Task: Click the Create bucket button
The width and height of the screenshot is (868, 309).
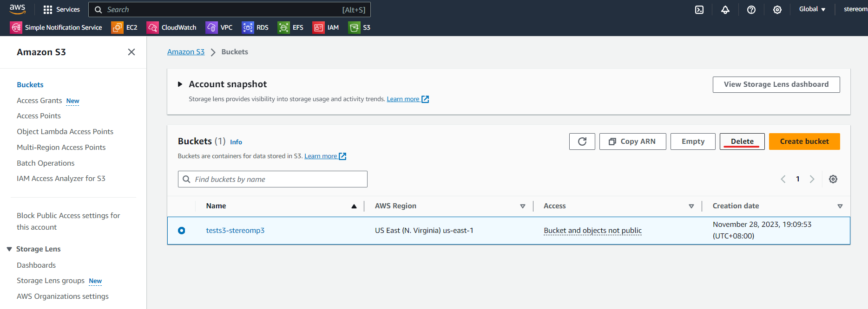Action: [x=804, y=142]
